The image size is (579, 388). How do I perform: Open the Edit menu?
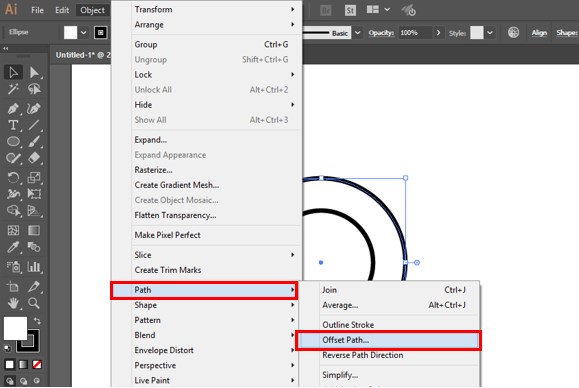(62, 10)
